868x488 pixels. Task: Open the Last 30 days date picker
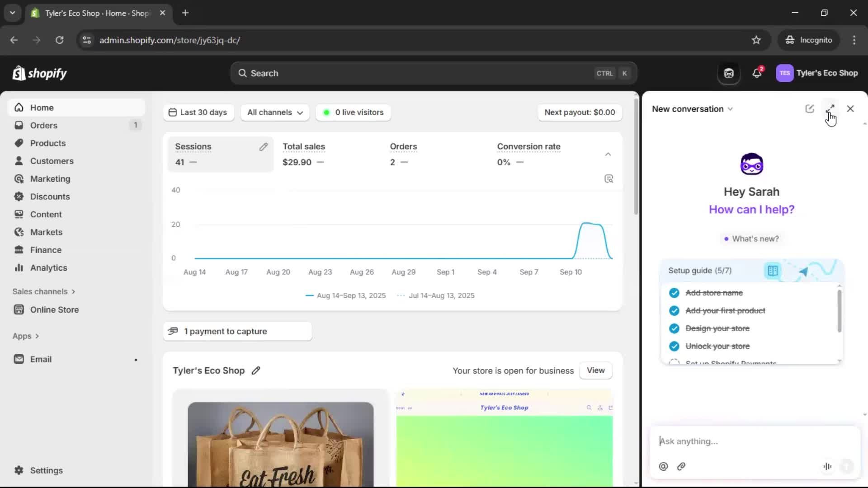pyautogui.click(x=198, y=113)
